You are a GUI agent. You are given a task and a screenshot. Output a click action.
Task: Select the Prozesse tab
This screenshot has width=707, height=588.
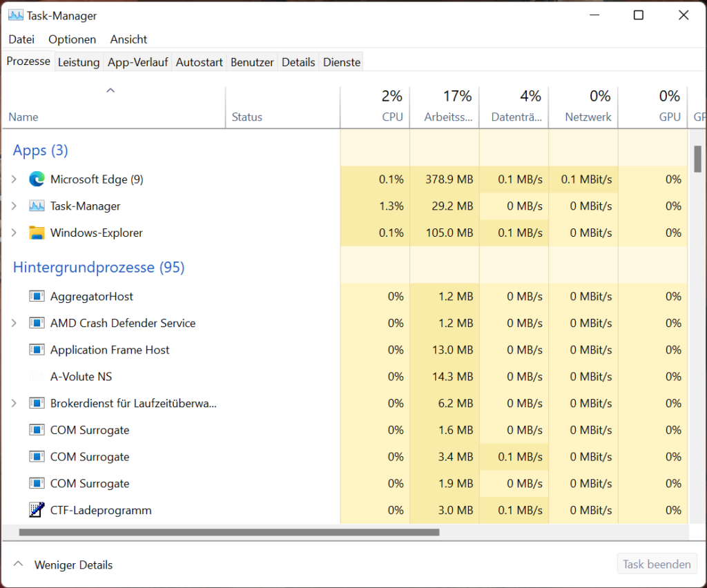point(28,61)
